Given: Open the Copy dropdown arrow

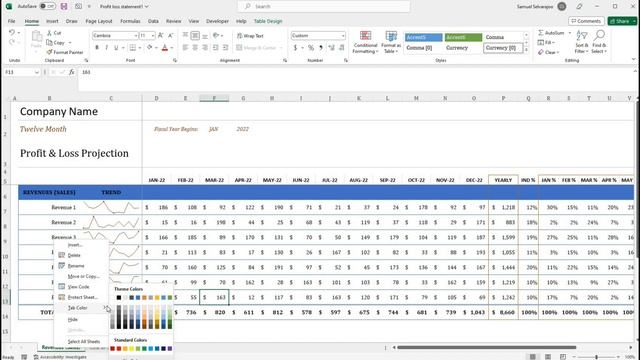Looking at the screenshot, I should (x=70, y=42).
